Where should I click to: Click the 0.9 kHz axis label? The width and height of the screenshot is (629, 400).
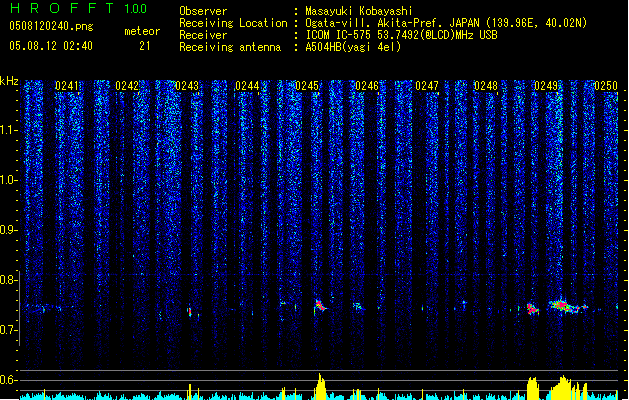[9, 230]
